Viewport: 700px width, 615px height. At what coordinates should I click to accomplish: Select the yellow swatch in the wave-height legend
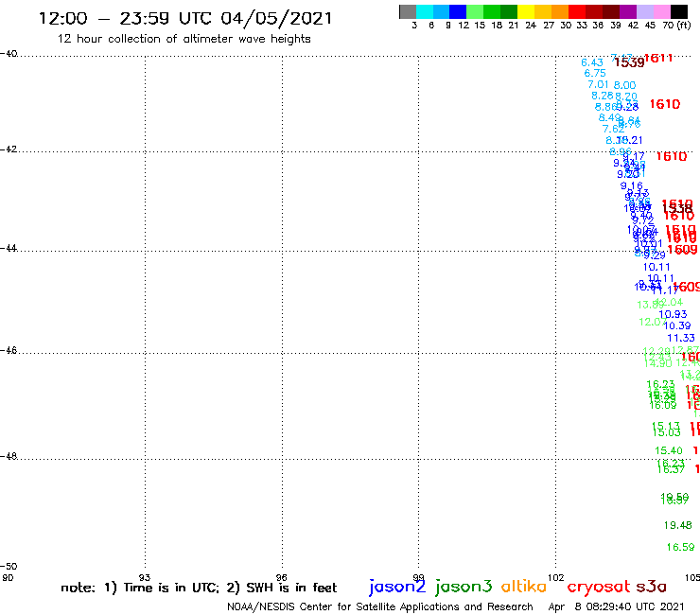click(x=525, y=11)
